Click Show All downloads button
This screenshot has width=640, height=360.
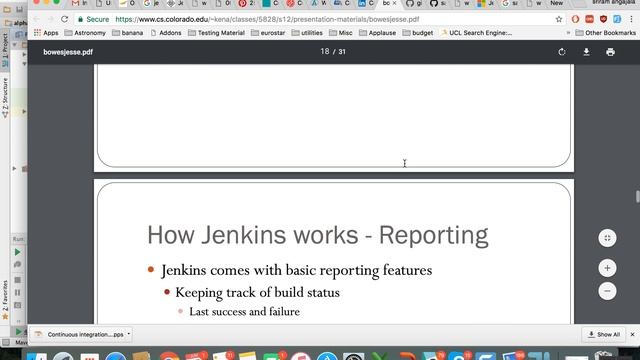tap(604, 334)
